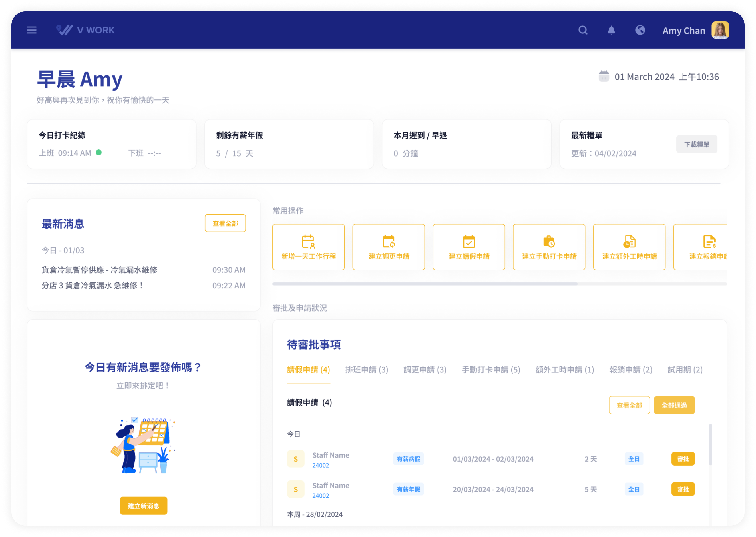Click the 建立手動打卡申請 clock-in icon
This screenshot has width=756, height=537.
[549, 241]
